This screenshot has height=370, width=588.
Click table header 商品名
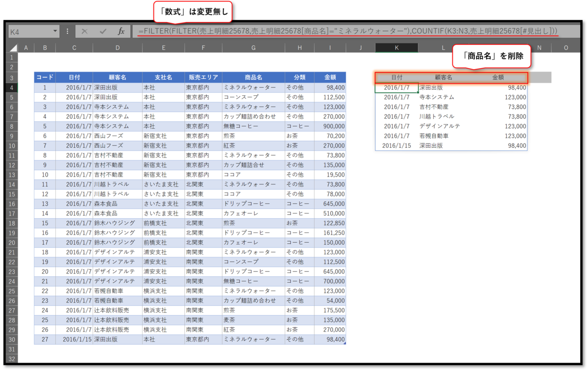253,77
